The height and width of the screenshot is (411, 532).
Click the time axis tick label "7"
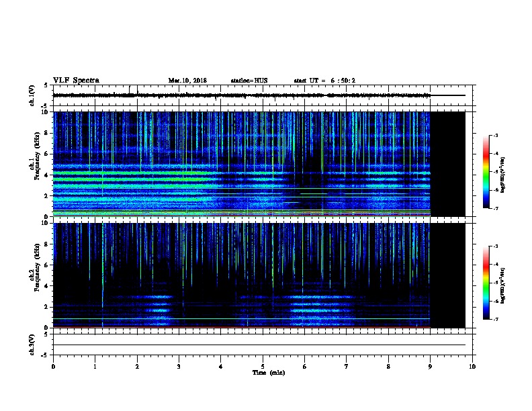(347, 367)
